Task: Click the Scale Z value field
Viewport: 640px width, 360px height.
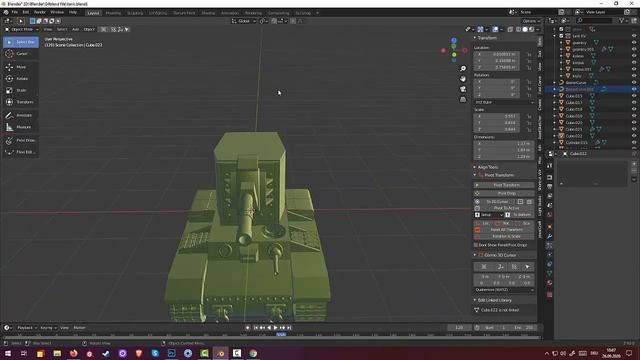Action: [x=497, y=129]
